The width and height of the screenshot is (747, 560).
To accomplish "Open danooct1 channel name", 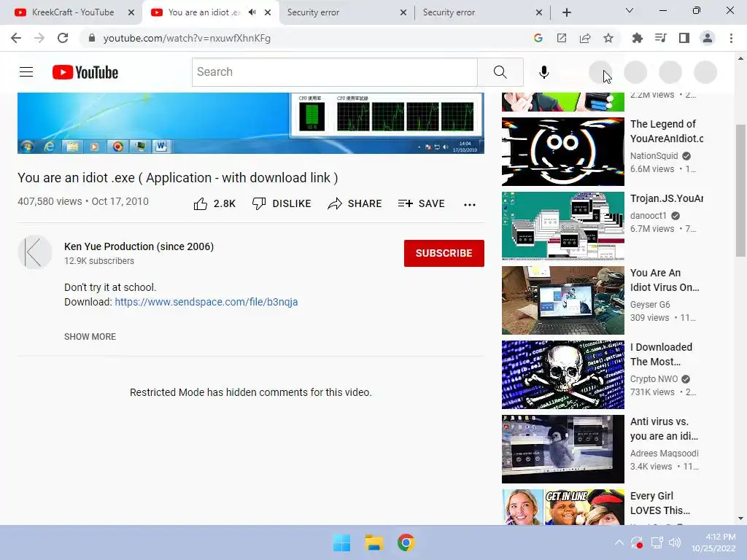I will 649,216.
